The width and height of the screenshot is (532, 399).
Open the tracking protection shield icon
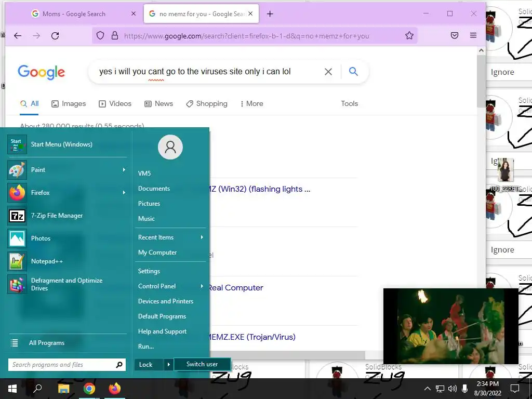[x=100, y=36]
